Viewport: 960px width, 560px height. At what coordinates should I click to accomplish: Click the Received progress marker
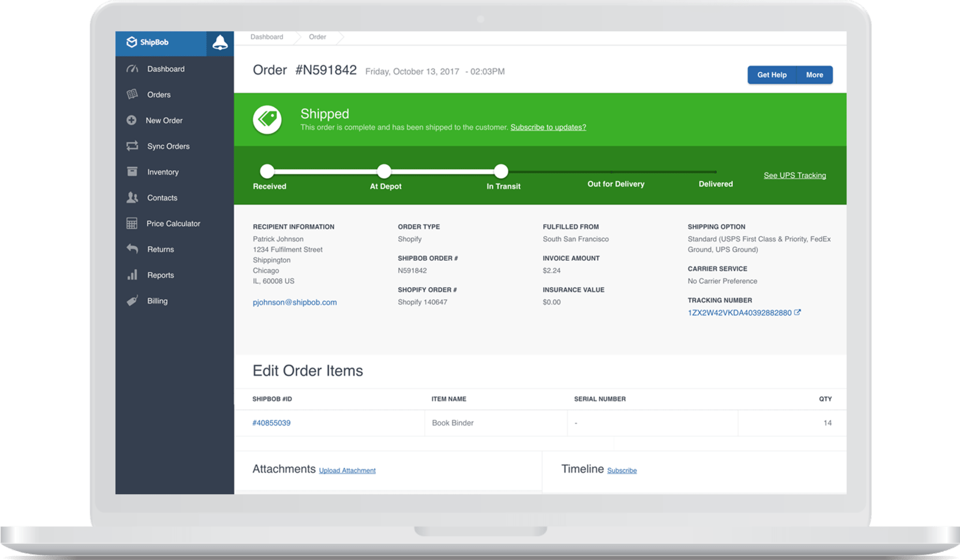[267, 171]
